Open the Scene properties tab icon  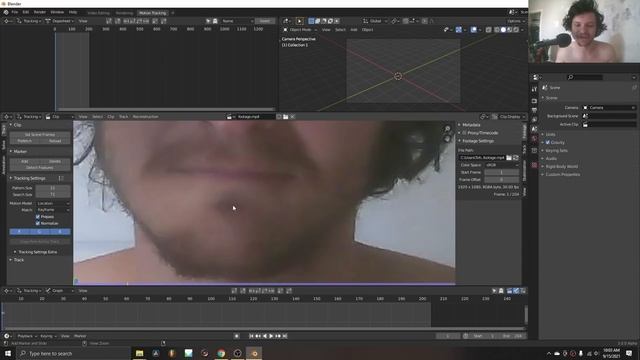534,129
